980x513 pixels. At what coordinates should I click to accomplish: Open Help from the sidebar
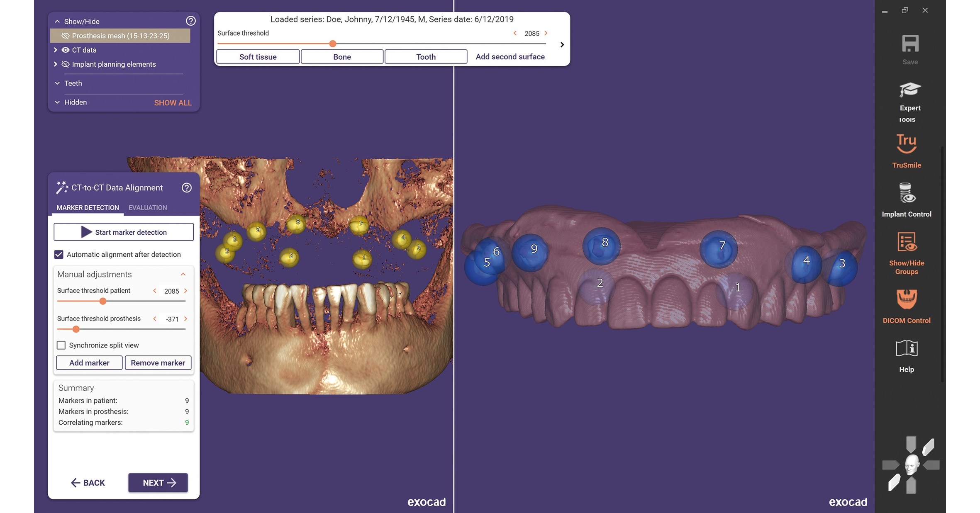coord(907,351)
